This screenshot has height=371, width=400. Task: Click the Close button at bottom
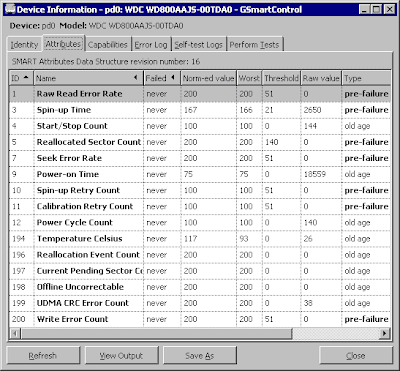[355, 356]
